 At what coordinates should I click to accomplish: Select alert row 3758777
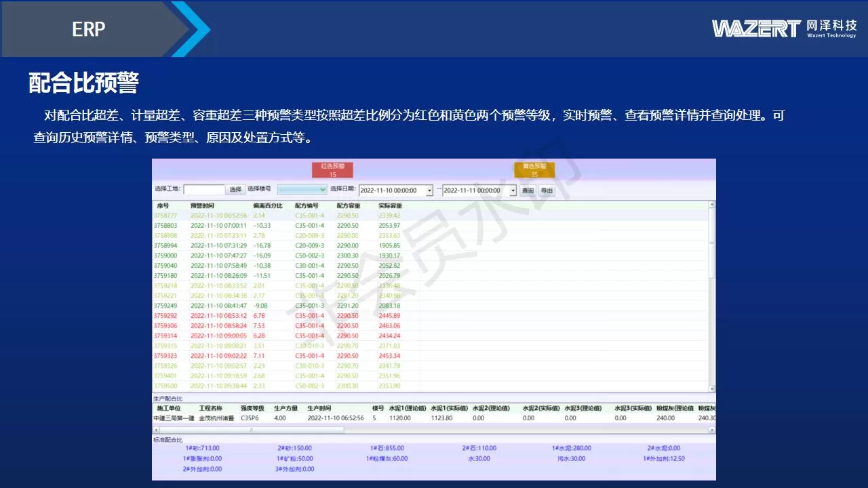coord(430,216)
